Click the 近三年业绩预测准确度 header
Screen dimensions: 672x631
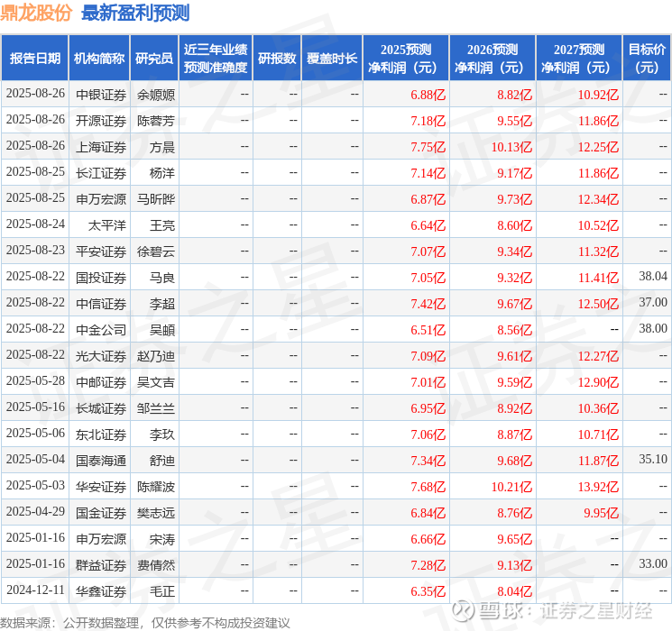[216, 59]
